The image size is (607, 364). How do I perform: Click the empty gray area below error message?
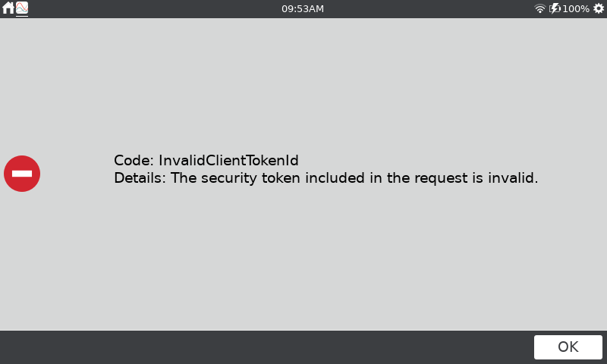pos(303,259)
